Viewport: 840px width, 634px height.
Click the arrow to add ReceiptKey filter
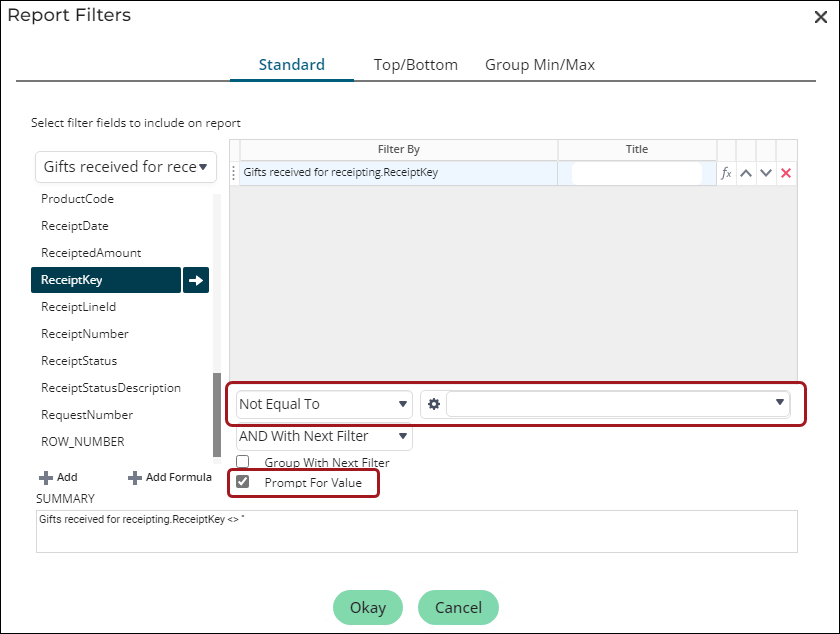196,280
